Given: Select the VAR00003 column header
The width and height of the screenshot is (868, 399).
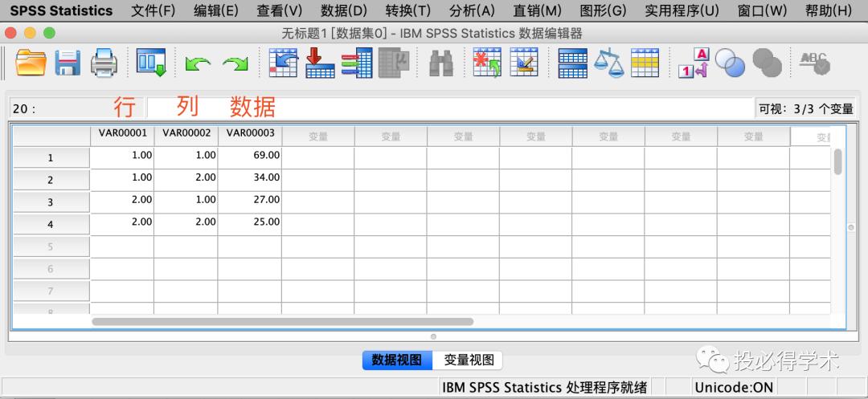Looking at the screenshot, I should click(x=250, y=134).
